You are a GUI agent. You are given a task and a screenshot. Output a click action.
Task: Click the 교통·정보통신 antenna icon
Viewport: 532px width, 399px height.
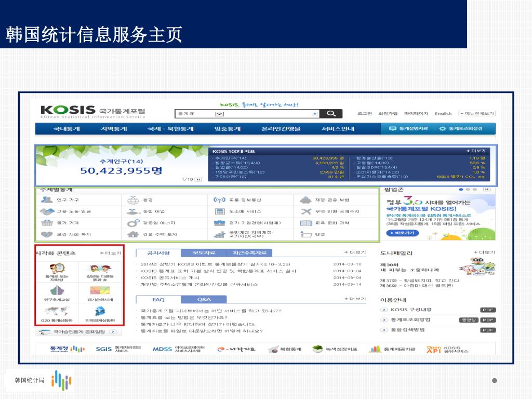click(219, 200)
